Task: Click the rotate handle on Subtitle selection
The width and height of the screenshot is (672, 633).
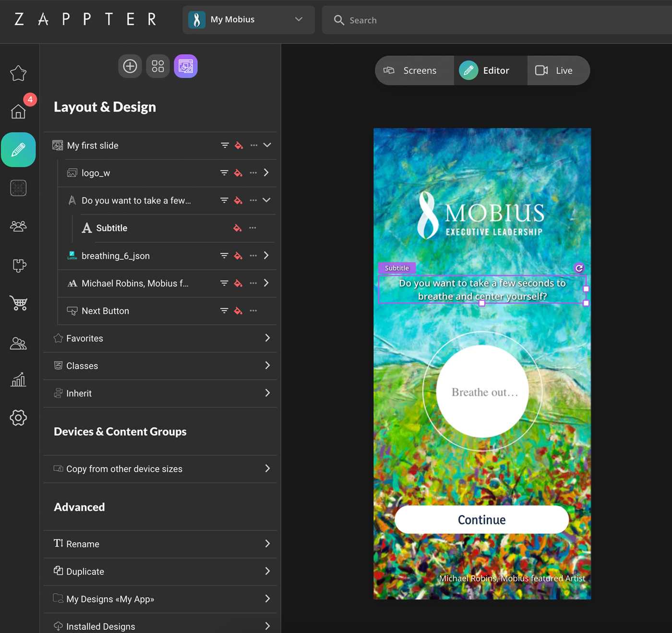Action: coord(579,268)
